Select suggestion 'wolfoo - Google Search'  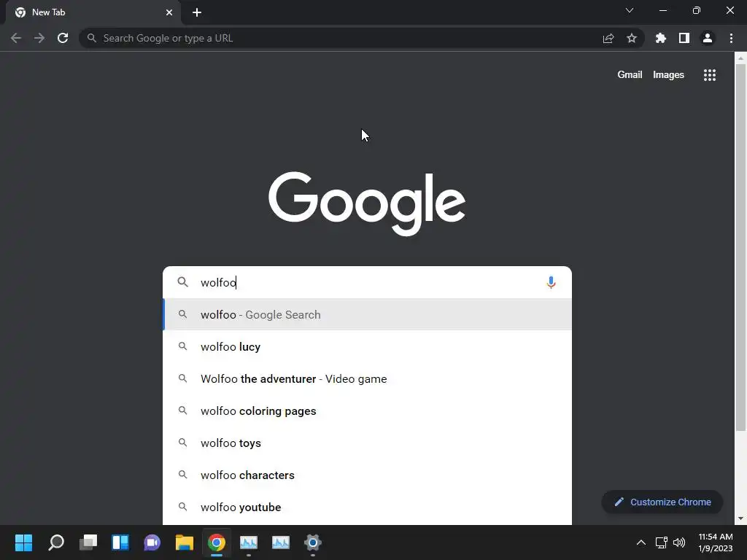(x=368, y=315)
